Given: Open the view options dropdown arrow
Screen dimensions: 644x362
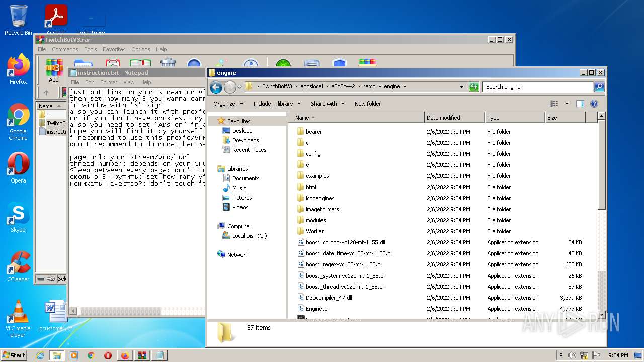Looking at the screenshot, I should click(567, 104).
